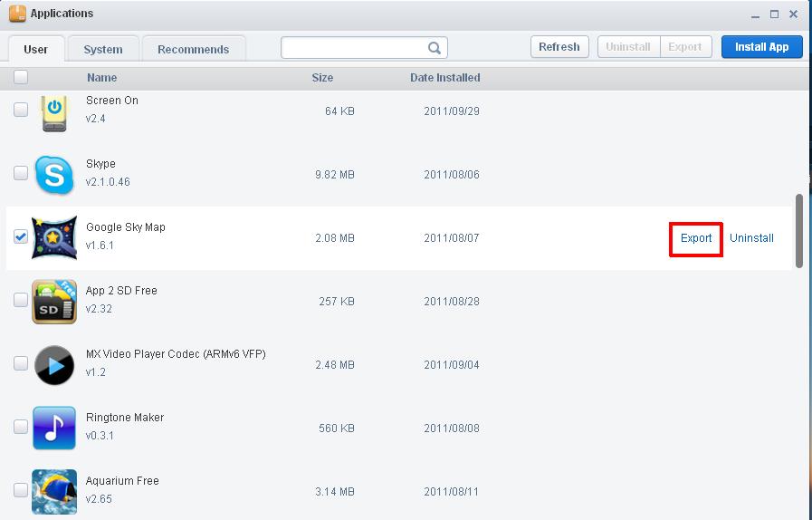Click the Ringtone Maker app icon
Screen dimensions: 812x520
pos(53,429)
